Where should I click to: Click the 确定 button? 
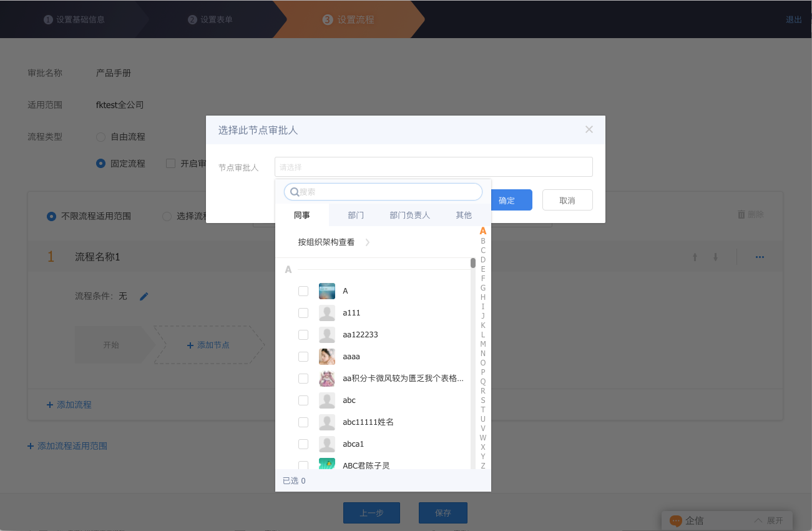[x=507, y=200]
